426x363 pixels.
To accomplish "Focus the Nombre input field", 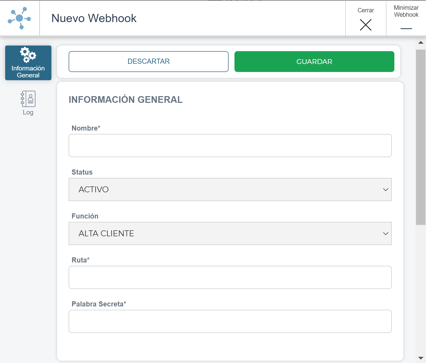I will pyautogui.click(x=230, y=145).
